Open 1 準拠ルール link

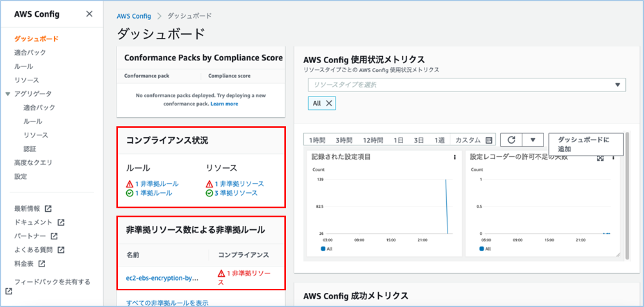(153, 193)
